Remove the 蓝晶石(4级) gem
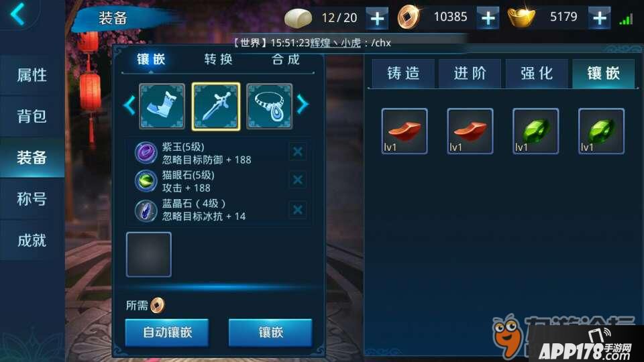Screen dimensions: 644x362 click(x=298, y=210)
